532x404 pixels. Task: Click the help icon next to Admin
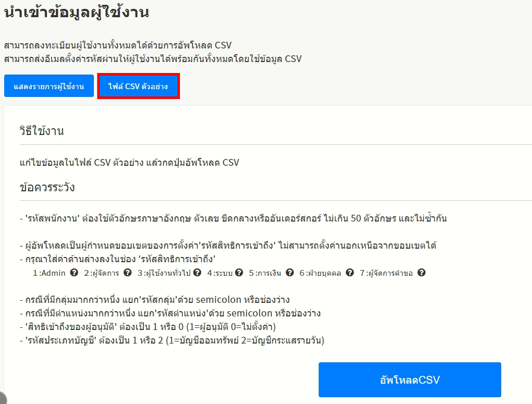pyautogui.click(x=74, y=273)
